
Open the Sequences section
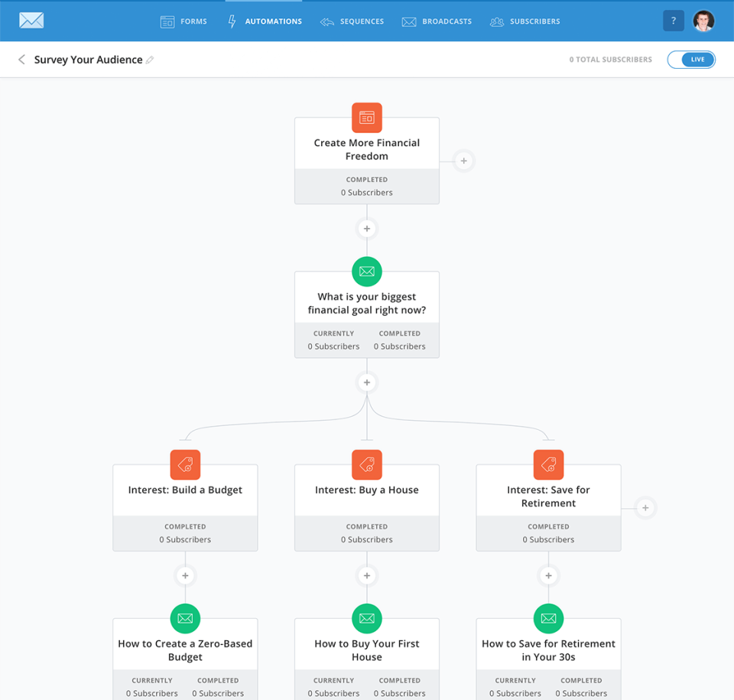352,21
